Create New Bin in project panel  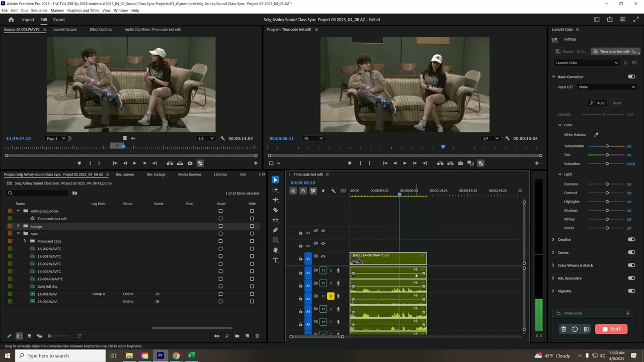237,336
